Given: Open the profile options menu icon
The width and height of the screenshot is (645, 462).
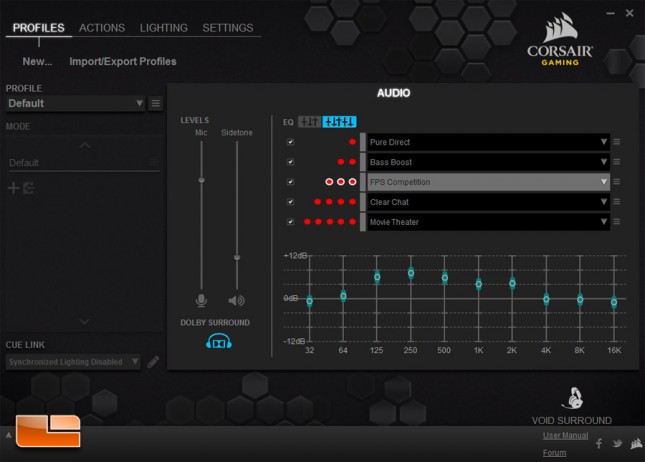Looking at the screenshot, I should [x=156, y=103].
